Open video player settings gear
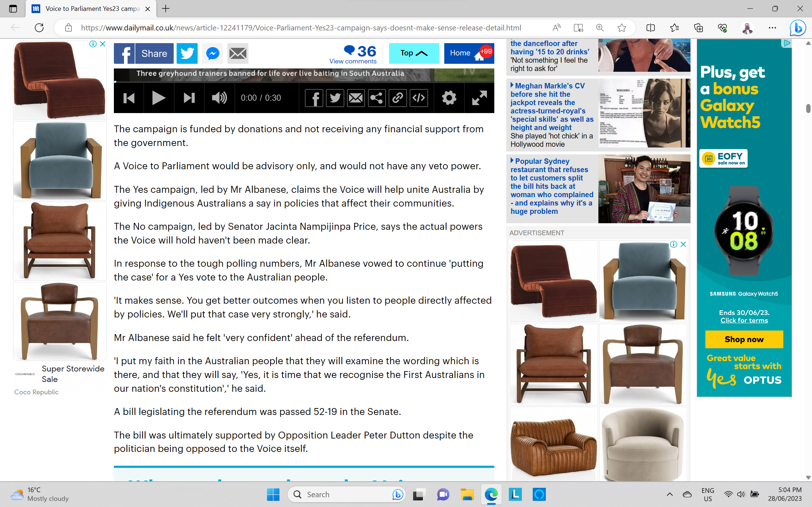This screenshot has width=812, height=507. point(449,98)
